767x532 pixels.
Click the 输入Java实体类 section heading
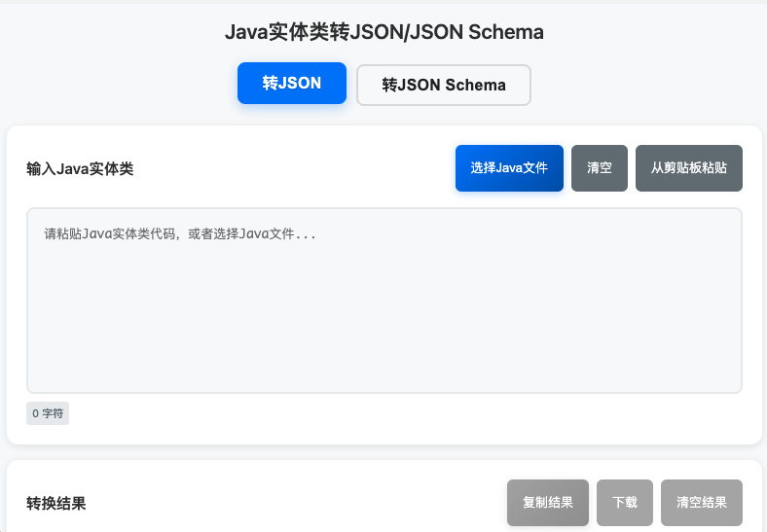tap(80, 169)
